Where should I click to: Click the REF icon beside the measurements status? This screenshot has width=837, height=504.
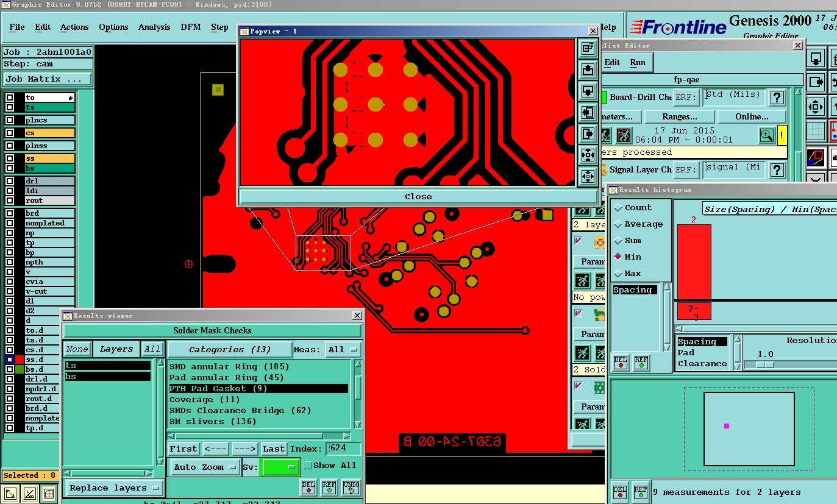640,492
